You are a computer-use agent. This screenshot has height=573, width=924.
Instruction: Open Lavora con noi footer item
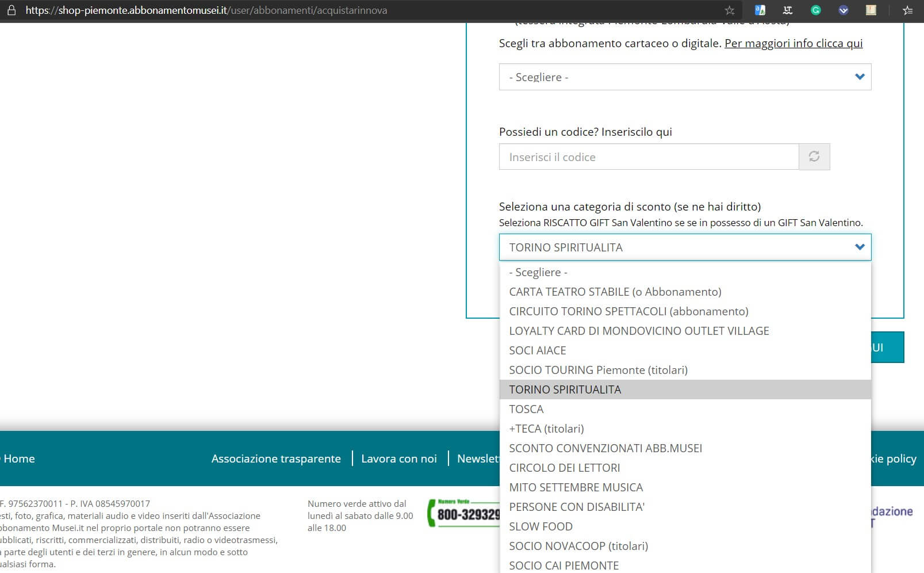(x=398, y=459)
